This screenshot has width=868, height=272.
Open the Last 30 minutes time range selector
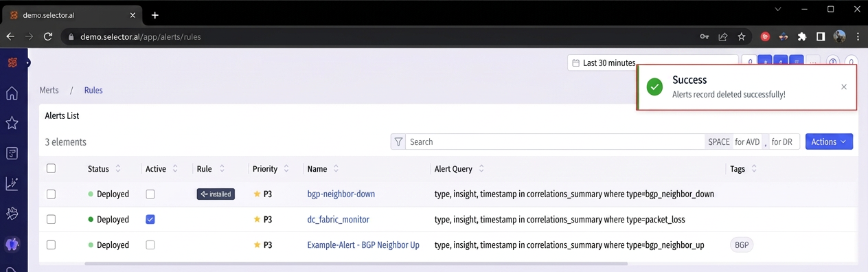pyautogui.click(x=653, y=63)
